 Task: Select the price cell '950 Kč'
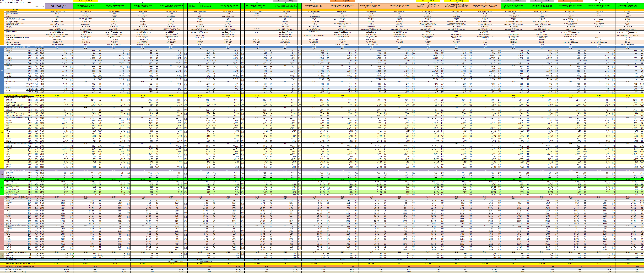[599, 264]
